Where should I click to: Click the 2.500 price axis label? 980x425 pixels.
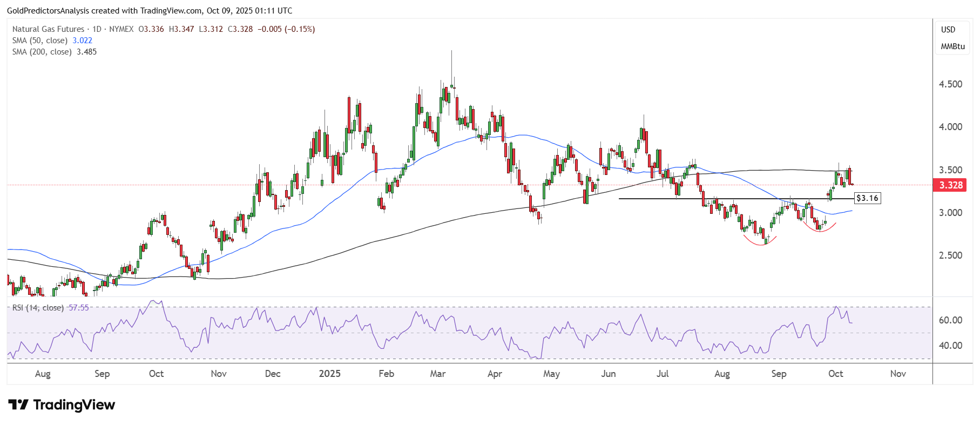point(950,255)
